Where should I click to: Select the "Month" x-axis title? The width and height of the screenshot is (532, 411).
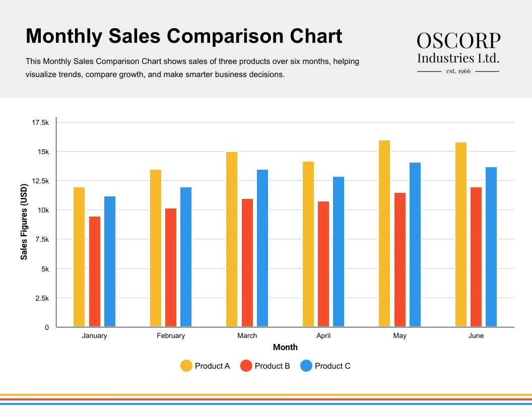coord(285,348)
